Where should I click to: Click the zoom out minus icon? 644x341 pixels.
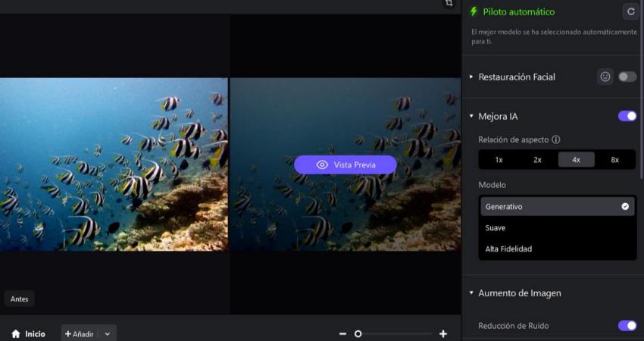pyautogui.click(x=342, y=333)
